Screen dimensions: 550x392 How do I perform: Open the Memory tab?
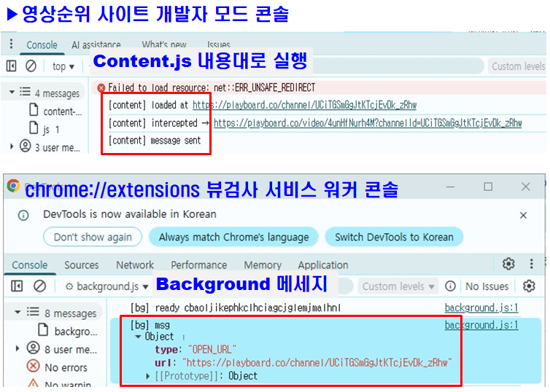tap(263, 264)
